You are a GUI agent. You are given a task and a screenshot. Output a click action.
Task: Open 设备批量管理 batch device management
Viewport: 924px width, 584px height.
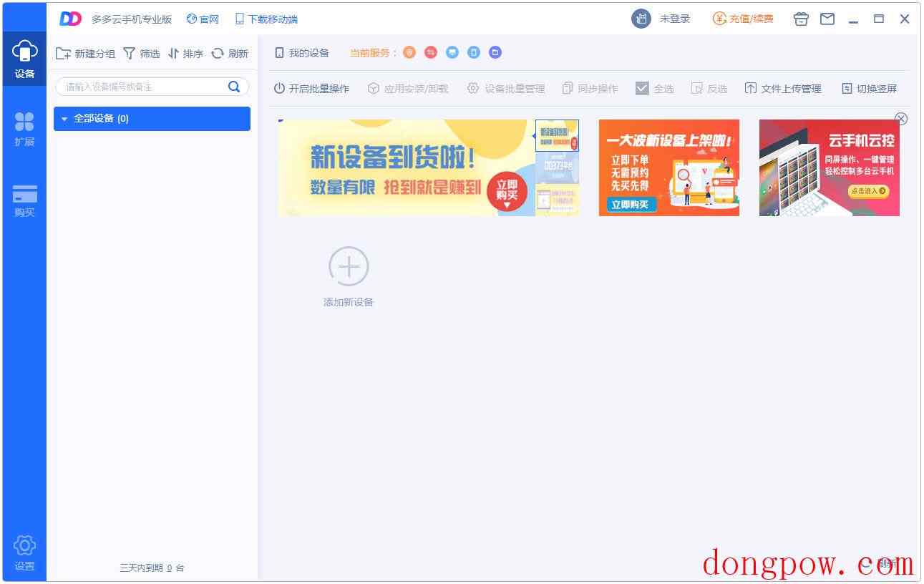[x=506, y=89]
